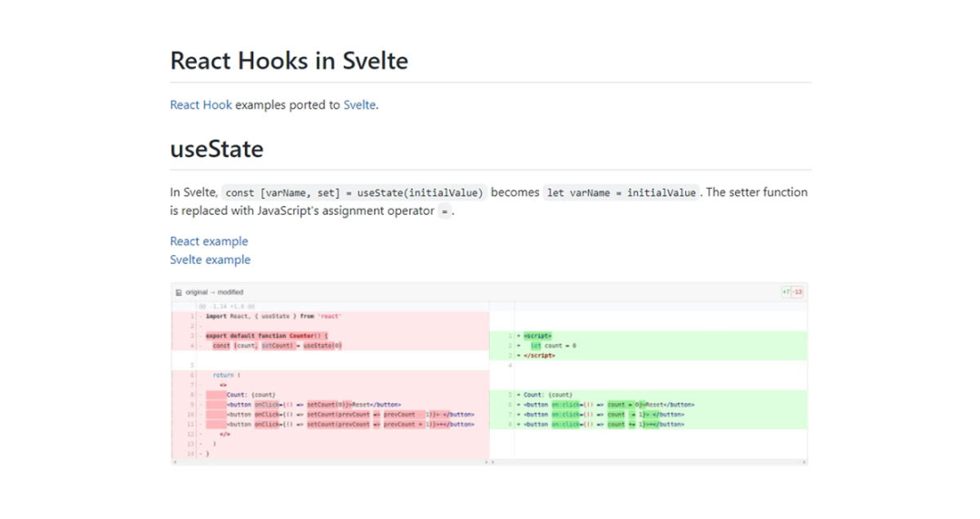Select the "original → modified" diff title
Screen dimensions: 980x519
[214, 292]
